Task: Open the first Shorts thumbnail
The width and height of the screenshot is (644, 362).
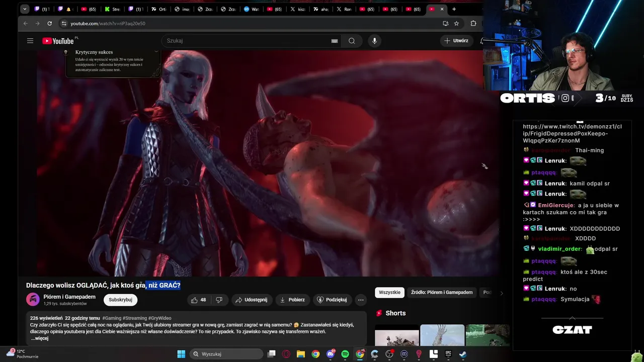Action: tap(397, 335)
